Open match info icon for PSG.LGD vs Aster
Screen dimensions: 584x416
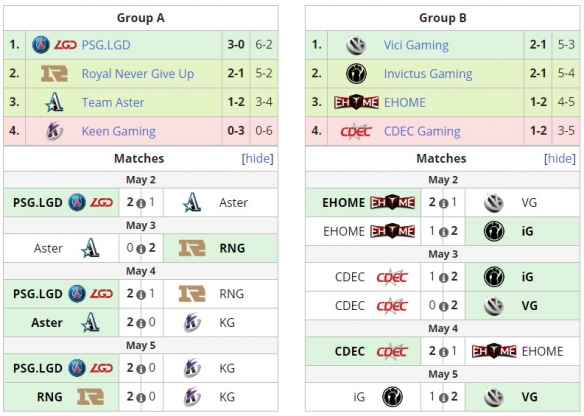tap(141, 204)
